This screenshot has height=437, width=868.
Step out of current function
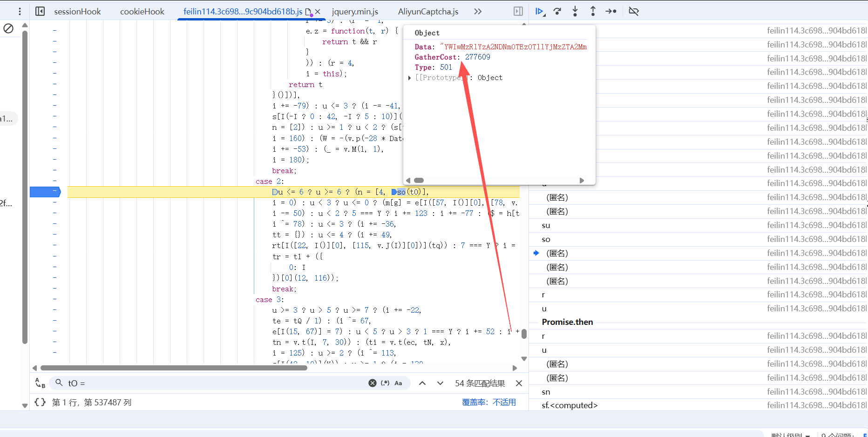[593, 11]
